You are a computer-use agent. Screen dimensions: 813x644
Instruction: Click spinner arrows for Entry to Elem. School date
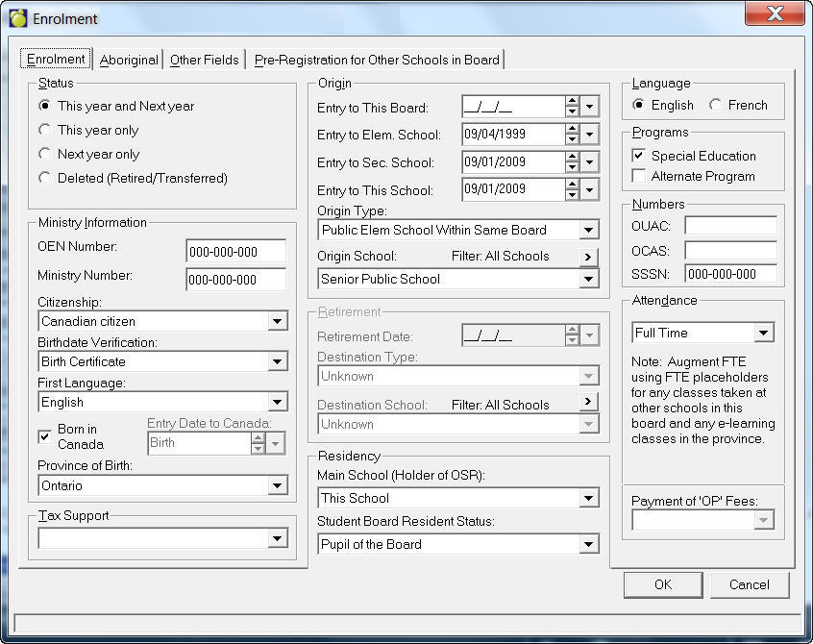572,135
